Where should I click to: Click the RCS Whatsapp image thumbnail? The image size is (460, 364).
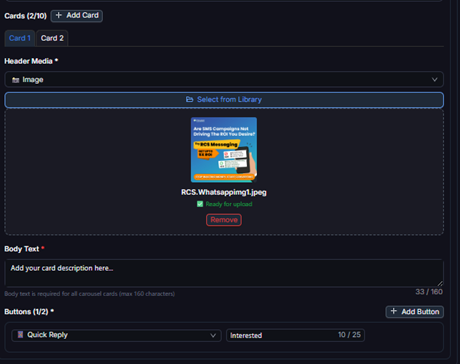[x=224, y=150]
